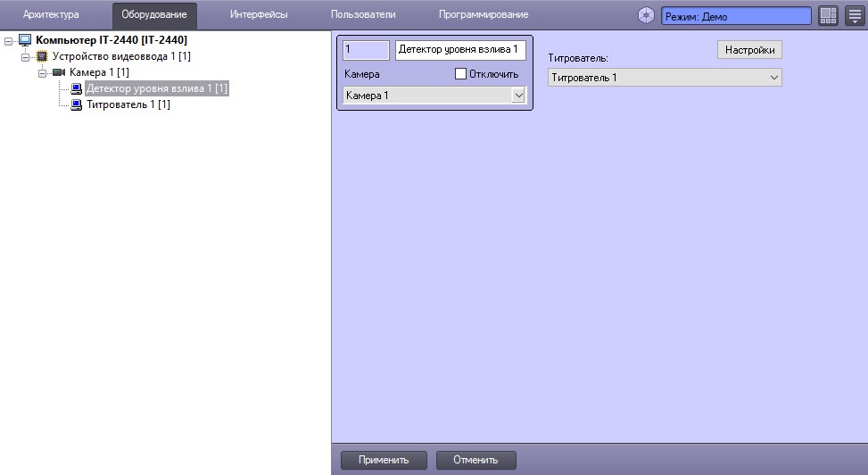Image resolution: width=868 pixels, height=475 pixels.
Task: Click the Режим: Демо field
Action: point(736,16)
